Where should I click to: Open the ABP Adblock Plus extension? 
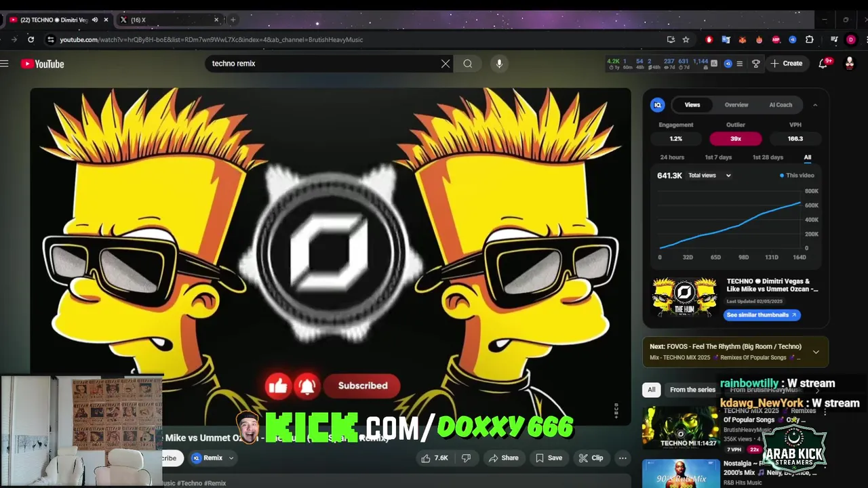(776, 39)
